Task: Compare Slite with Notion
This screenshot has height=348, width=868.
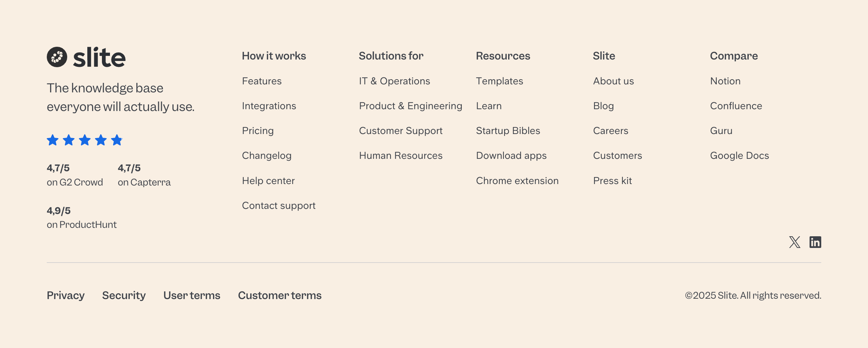Action: 725,81
